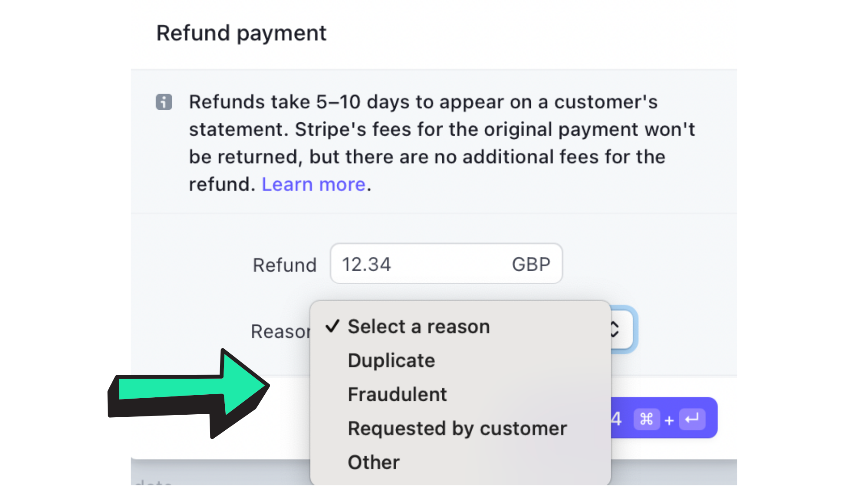This screenshot has width=868, height=488.
Task: Choose Fraudulent as the refund reason
Action: click(x=397, y=394)
